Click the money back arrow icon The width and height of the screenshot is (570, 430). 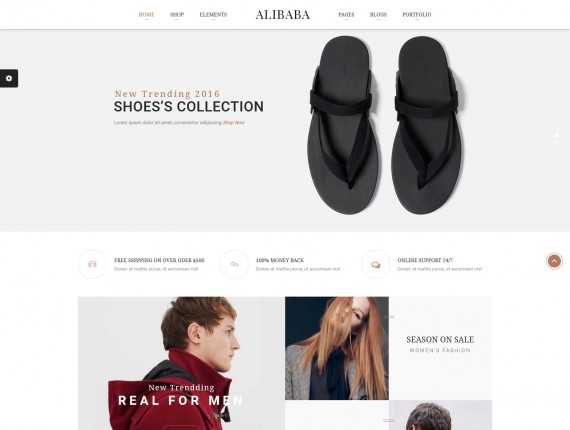point(234,264)
